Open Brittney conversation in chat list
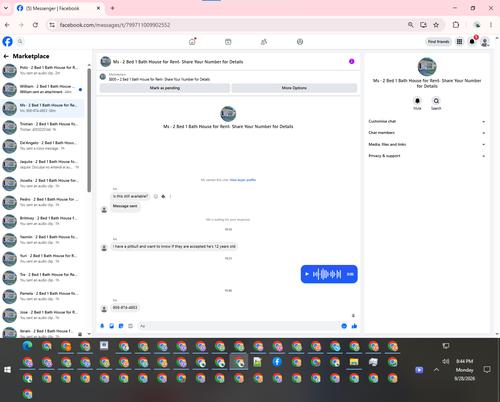 [43, 221]
